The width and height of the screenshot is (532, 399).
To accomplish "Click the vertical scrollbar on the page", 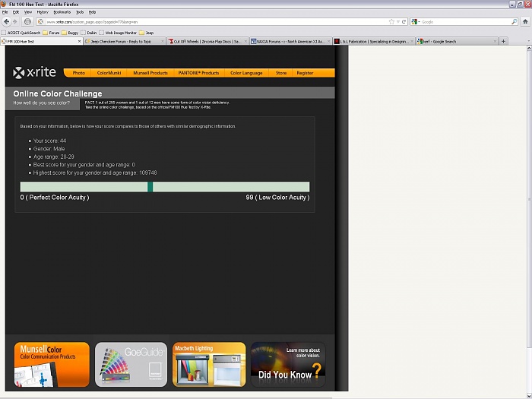I will (529, 198).
